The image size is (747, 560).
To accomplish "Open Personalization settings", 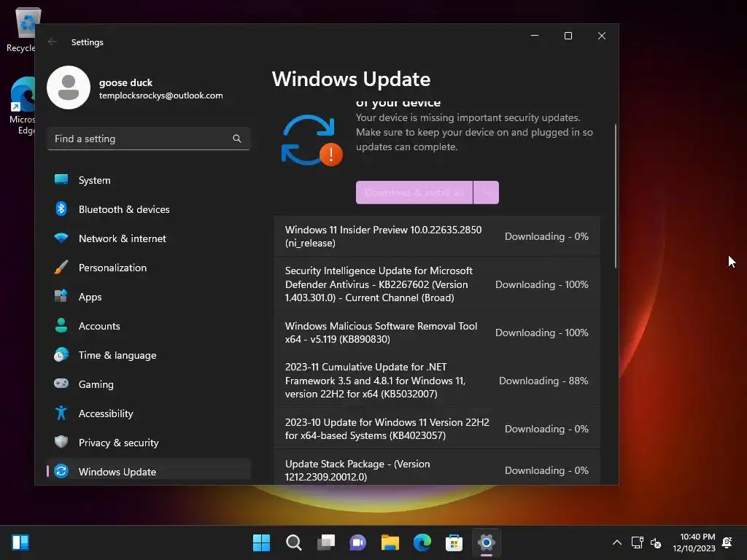I will (x=149, y=268).
